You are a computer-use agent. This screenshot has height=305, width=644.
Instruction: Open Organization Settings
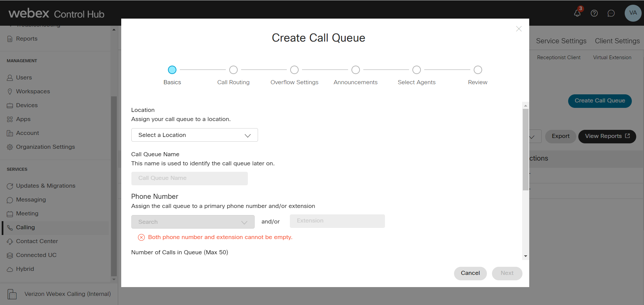(x=45, y=147)
